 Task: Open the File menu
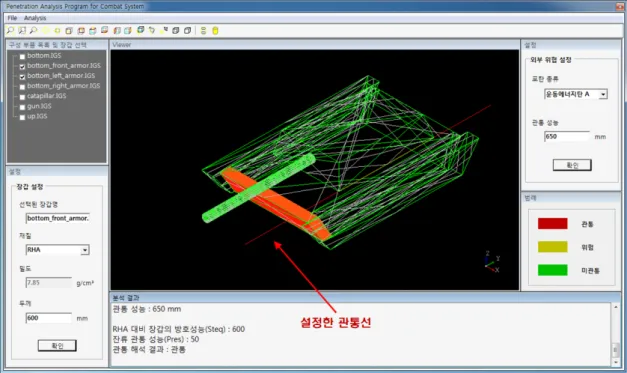tap(12, 18)
